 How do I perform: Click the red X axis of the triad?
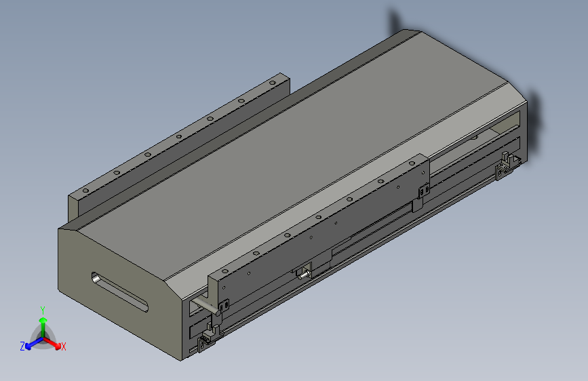pos(52,343)
